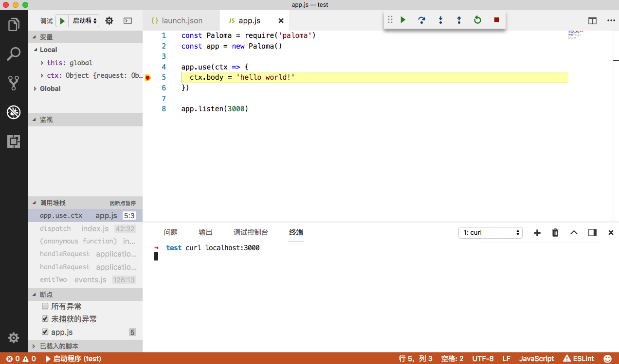Open launch.json via the debug gear icon
Viewport: 619px width, 364px height.
click(109, 21)
